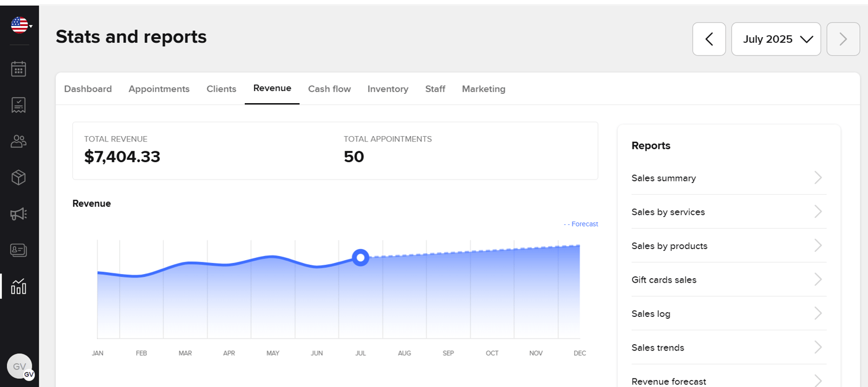Expand the Sales trends chevron
The image size is (868, 387).
pyautogui.click(x=818, y=348)
